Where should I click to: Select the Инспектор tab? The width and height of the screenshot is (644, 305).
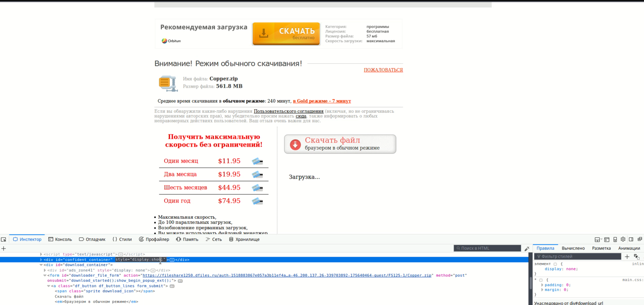pyautogui.click(x=27, y=239)
